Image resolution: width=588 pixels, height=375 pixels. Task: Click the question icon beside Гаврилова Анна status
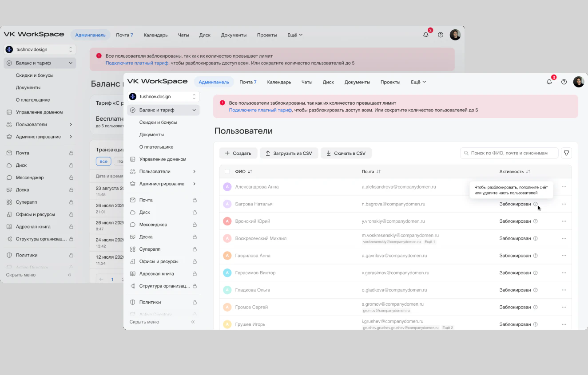point(535,256)
